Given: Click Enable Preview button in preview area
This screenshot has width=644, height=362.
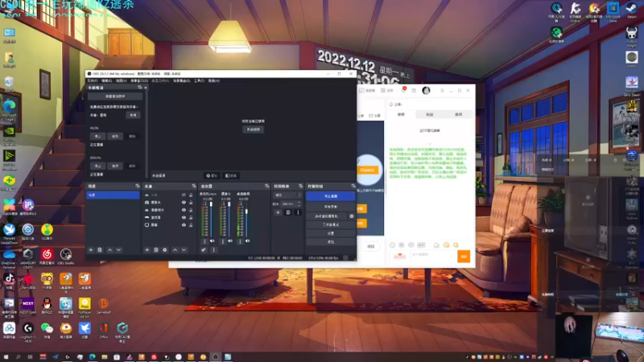Looking at the screenshot, I should pyautogui.click(x=254, y=130).
